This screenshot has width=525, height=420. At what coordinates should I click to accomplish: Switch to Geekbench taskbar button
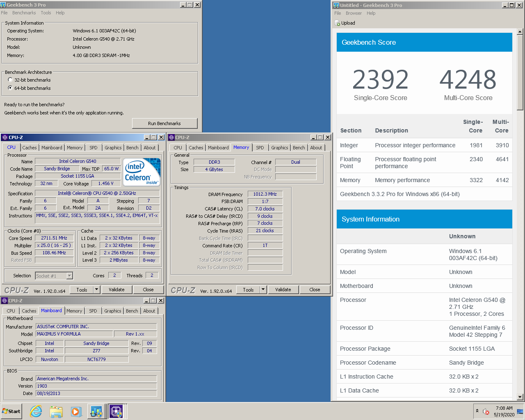96,411
